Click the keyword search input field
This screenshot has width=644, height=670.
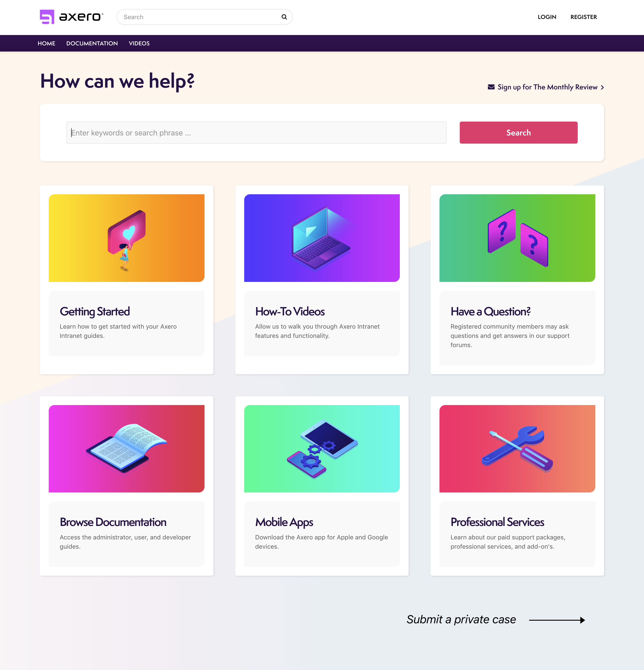coord(256,132)
